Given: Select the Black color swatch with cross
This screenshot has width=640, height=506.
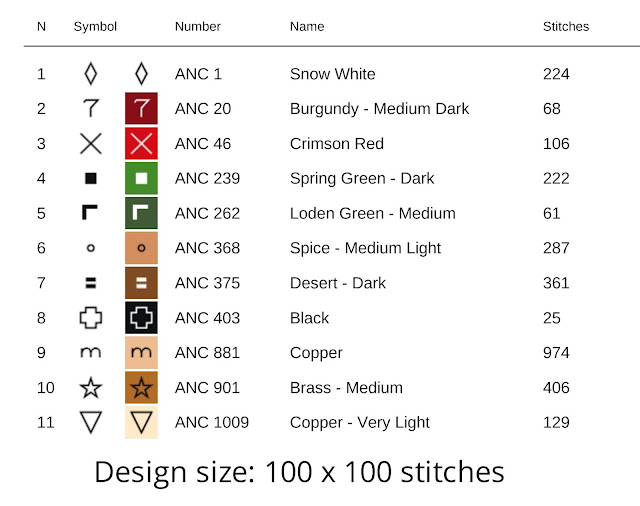Looking at the screenshot, I should (x=141, y=317).
